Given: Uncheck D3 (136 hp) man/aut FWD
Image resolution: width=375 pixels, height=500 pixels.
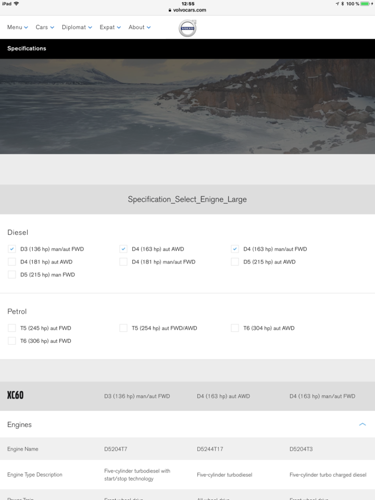Looking at the screenshot, I should pos(12,249).
